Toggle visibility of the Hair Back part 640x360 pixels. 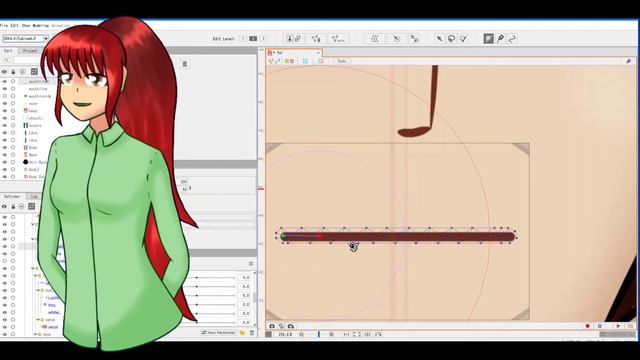point(4,162)
